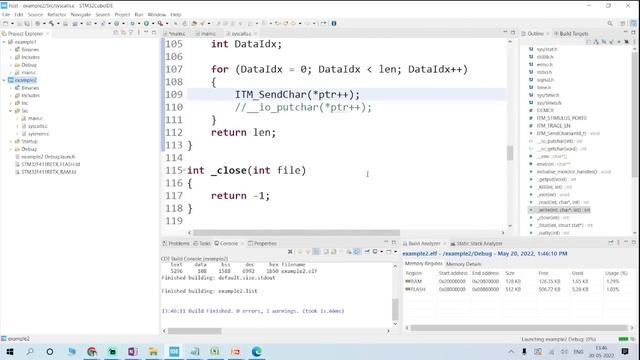Click Remove Launch X icon in Console
This screenshot has height=360, width=640.
tap(290, 252)
